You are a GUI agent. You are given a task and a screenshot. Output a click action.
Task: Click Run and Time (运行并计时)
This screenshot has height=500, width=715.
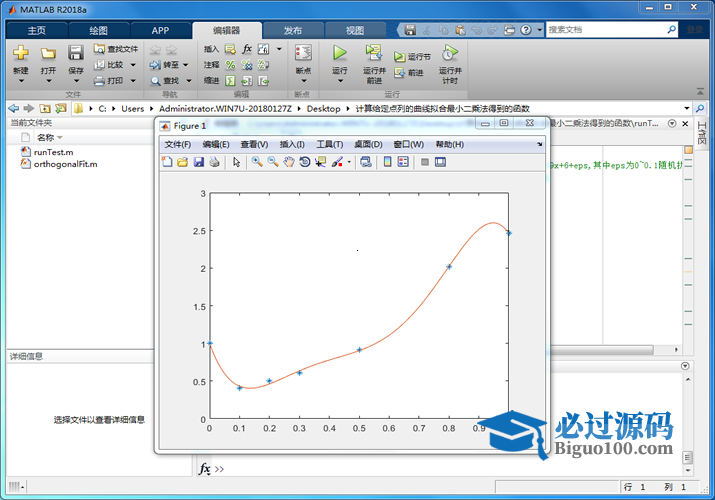450,64
